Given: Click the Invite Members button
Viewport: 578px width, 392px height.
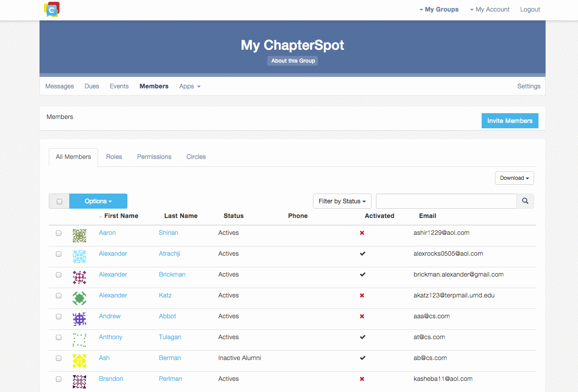Looking at the screenshot, I should (510, 121).
